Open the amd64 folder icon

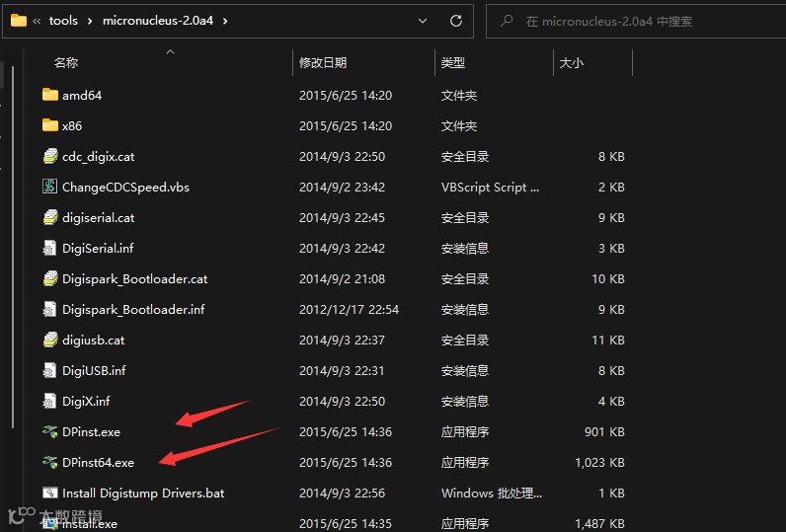click(x=50, y=95)
